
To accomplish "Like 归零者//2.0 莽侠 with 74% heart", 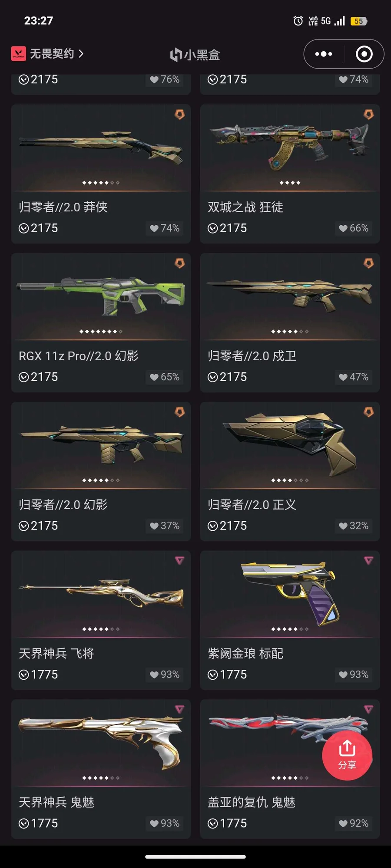I will (165, 228).
